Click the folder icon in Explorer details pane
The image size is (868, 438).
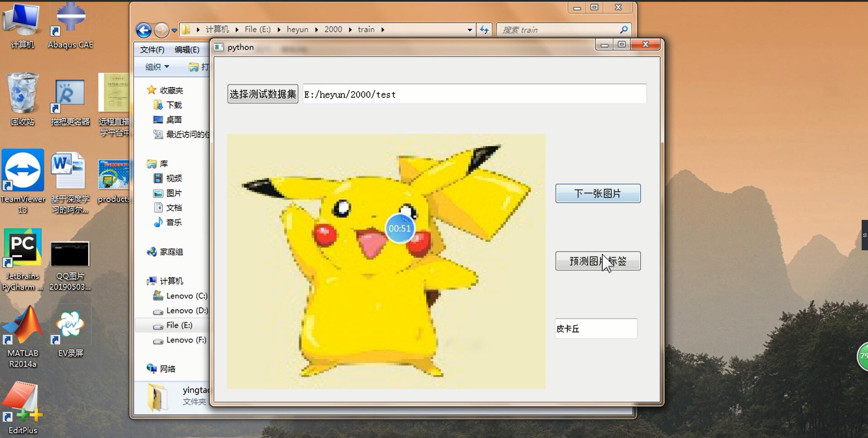pyautogui.click(x=157, y=397)
